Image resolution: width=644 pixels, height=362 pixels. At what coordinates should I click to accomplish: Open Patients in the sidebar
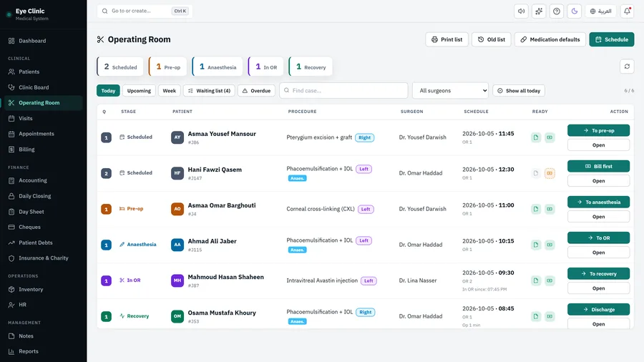click(x=43, y=72)
